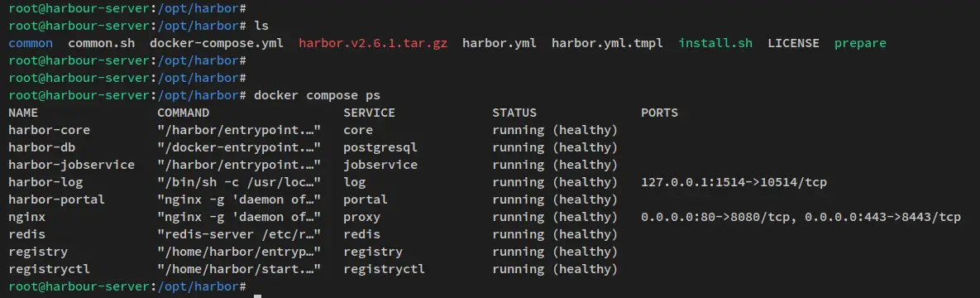Click the install.sh script name

715,44
